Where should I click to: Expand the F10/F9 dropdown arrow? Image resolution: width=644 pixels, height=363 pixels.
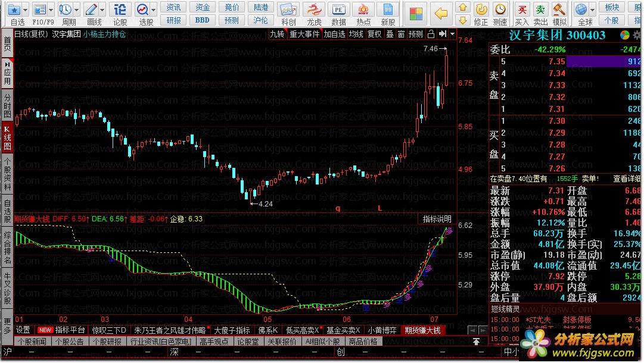51,10
